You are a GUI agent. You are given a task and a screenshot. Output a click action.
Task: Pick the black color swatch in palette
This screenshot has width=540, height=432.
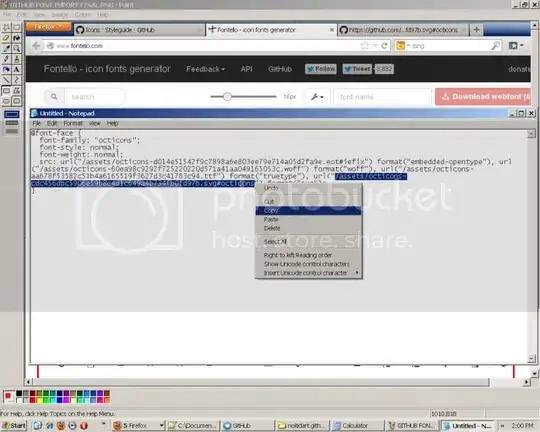point(19,393)
